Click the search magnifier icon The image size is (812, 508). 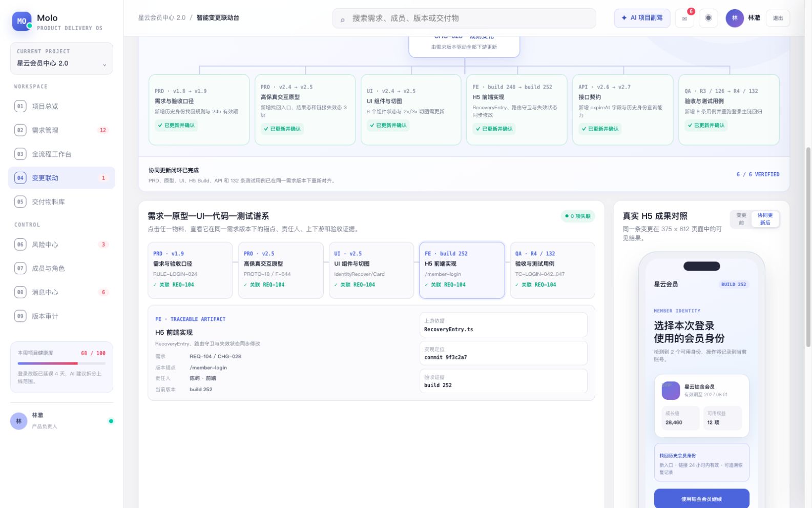pyautogui.click(x=342, y=20)
